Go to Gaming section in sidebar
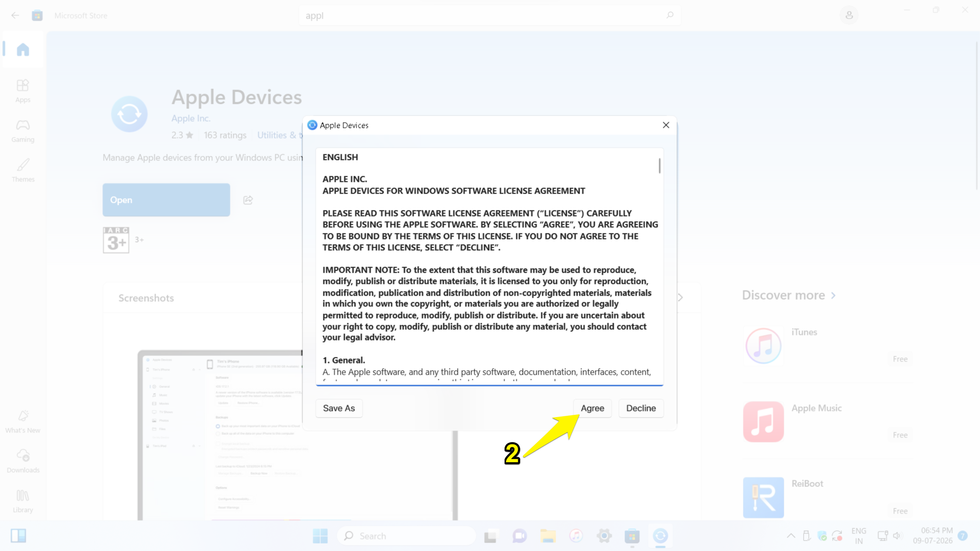Screen dimensions: 980x551 (x=23, y=131)
